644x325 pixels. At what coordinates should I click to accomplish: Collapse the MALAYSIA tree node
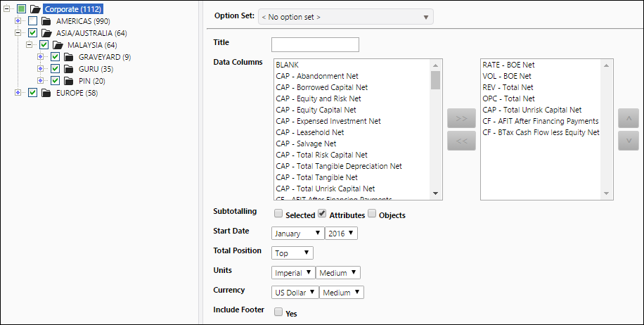point(29,45)
